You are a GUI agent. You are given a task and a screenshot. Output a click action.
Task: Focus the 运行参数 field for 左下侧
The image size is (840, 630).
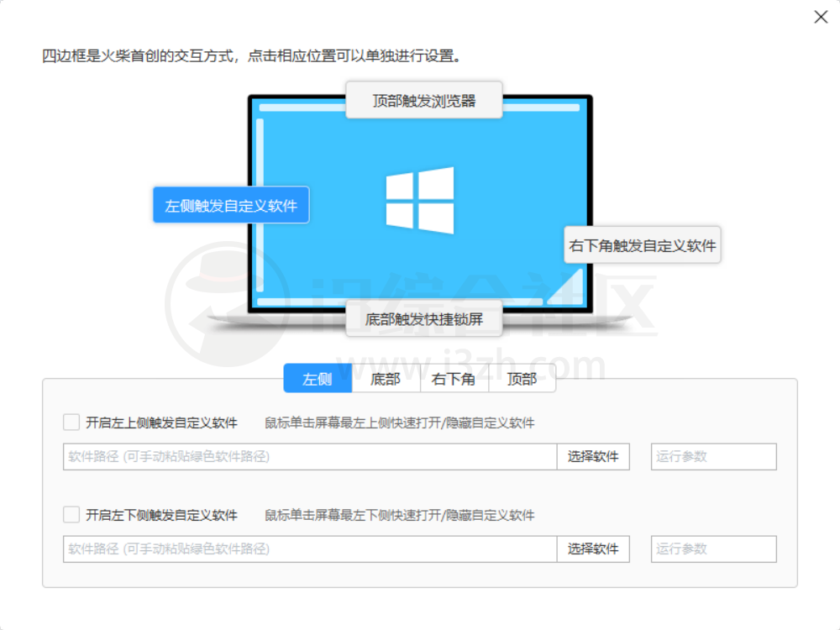[713, 549]
